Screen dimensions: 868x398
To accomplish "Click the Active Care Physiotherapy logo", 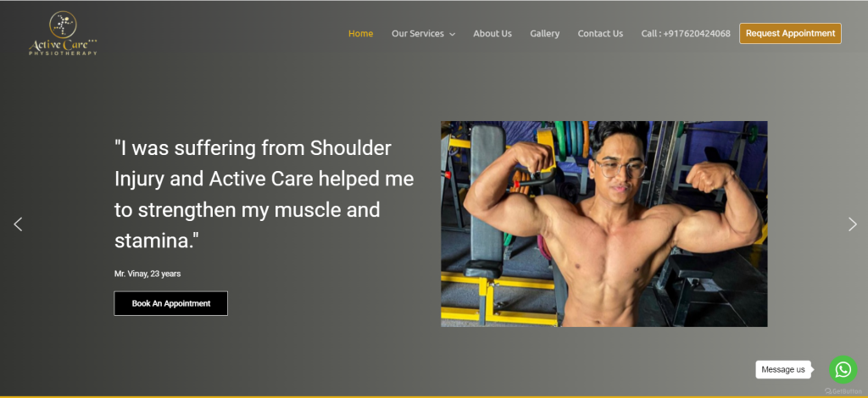I will 63,34.
